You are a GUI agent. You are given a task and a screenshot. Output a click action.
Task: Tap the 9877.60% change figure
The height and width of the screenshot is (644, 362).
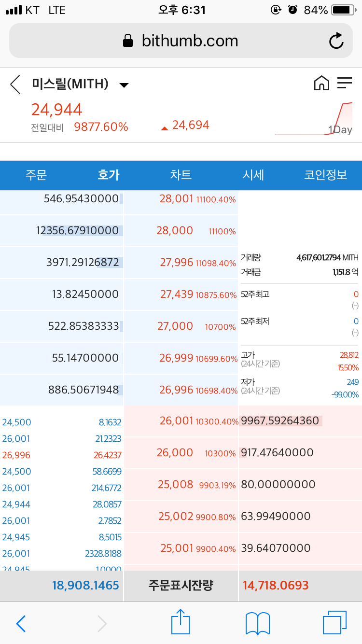point(101,127)
